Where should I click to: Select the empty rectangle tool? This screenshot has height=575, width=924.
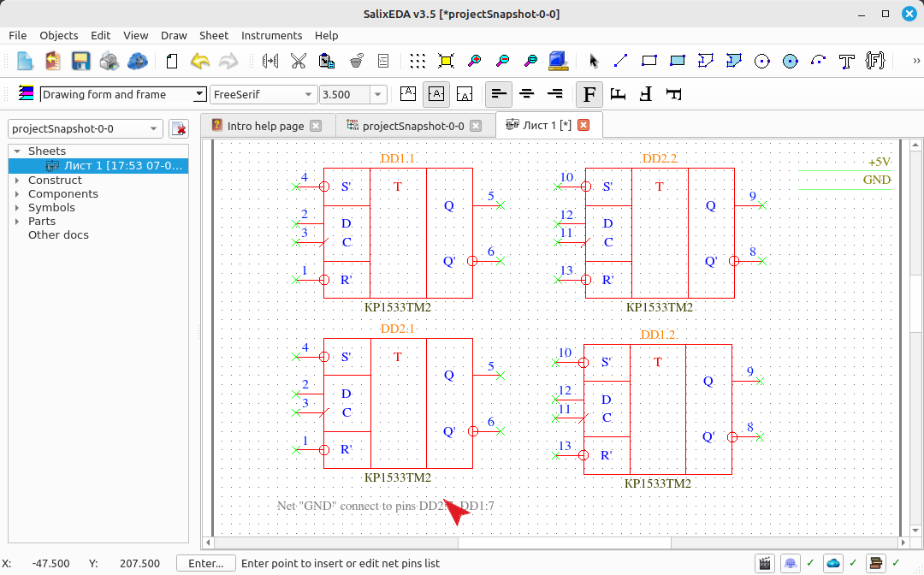[x=649, y=61]
